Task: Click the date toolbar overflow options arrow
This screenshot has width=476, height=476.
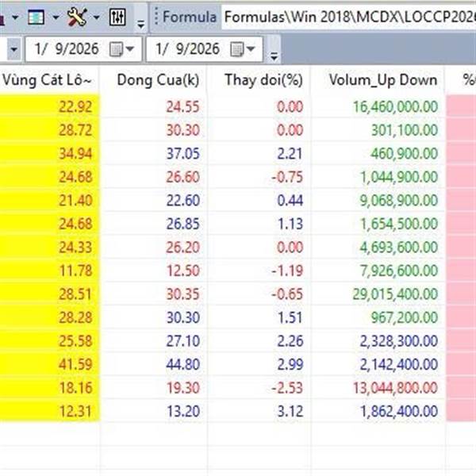Action: coord(274,55)
